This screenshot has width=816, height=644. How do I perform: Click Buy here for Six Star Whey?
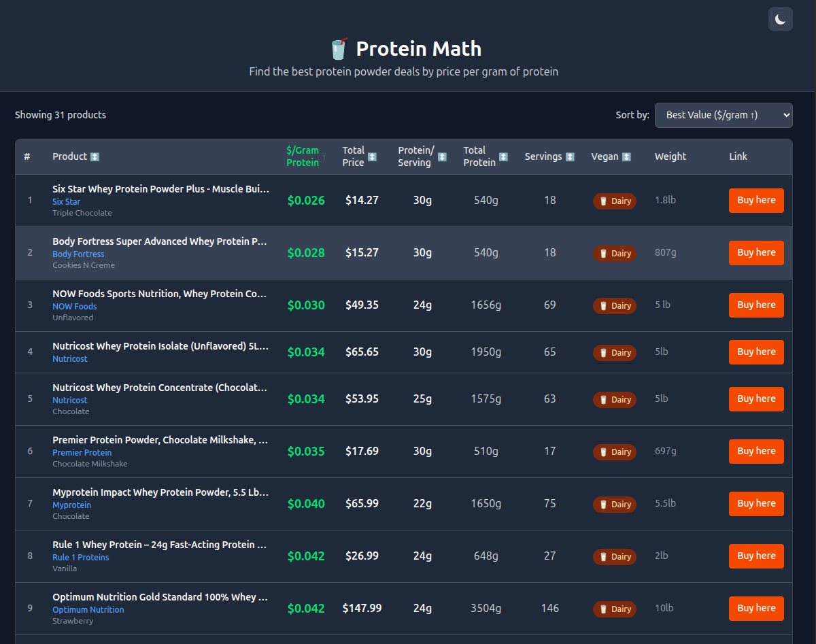tap(756, 201)
